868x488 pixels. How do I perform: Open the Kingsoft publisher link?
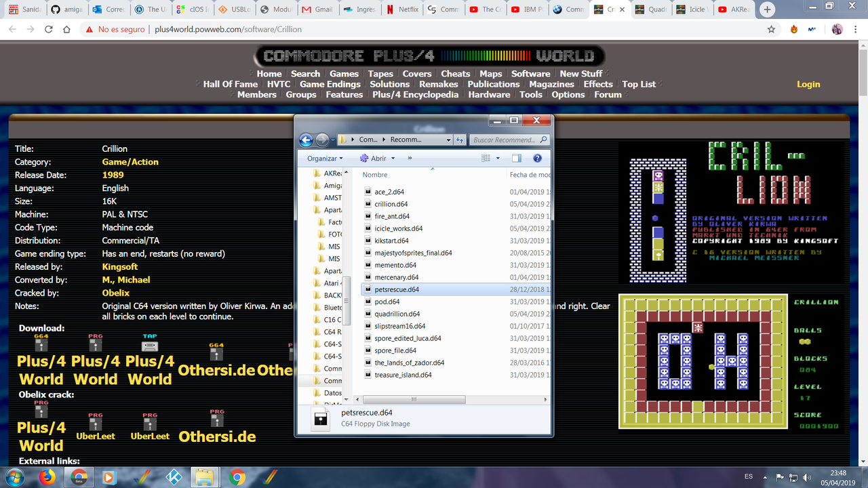coord(120,266)
